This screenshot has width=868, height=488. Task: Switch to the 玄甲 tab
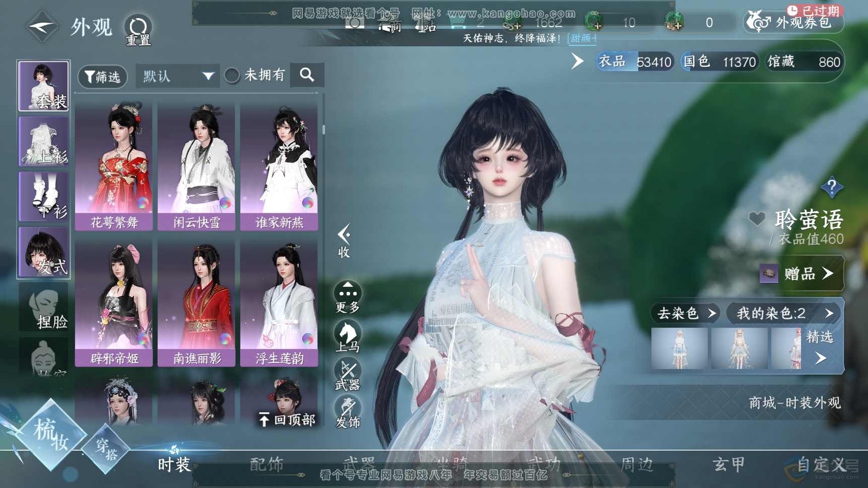(728, 464)
